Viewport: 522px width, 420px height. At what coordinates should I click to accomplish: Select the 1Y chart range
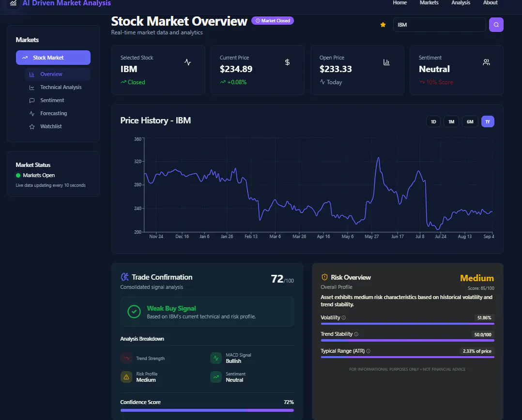488,122
